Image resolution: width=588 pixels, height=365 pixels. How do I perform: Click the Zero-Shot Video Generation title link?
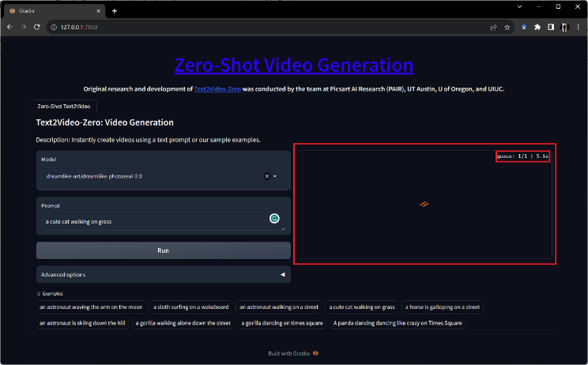tap(293, 65)
